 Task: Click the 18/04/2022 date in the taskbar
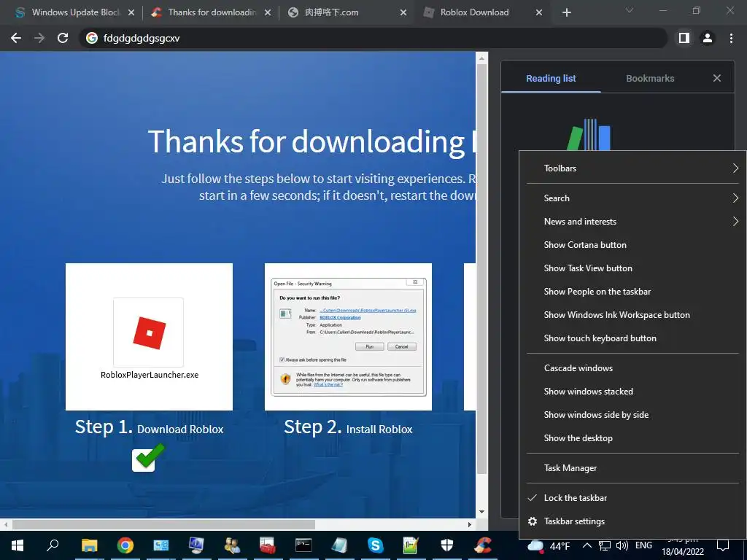pos(682,552)
